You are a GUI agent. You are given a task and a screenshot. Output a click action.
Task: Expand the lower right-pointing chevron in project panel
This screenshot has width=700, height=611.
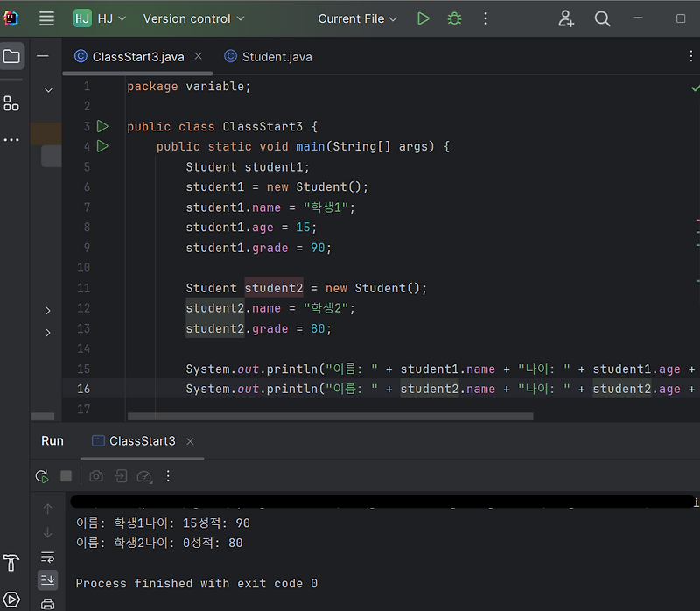[x=48, y=333]
